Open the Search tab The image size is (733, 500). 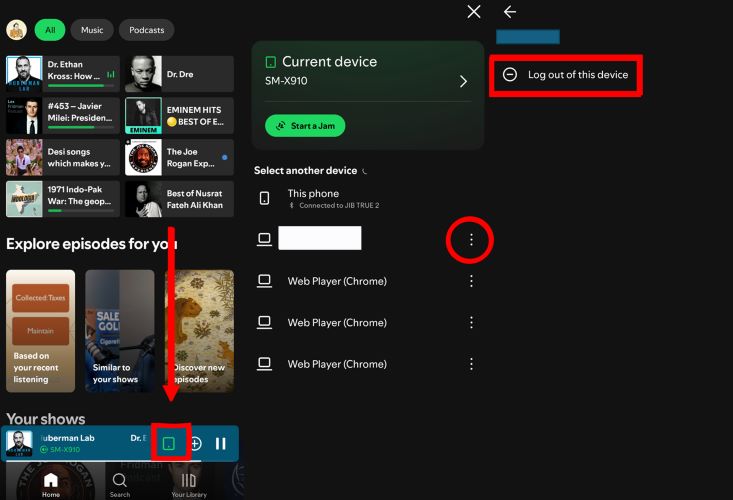pos(120,485)
